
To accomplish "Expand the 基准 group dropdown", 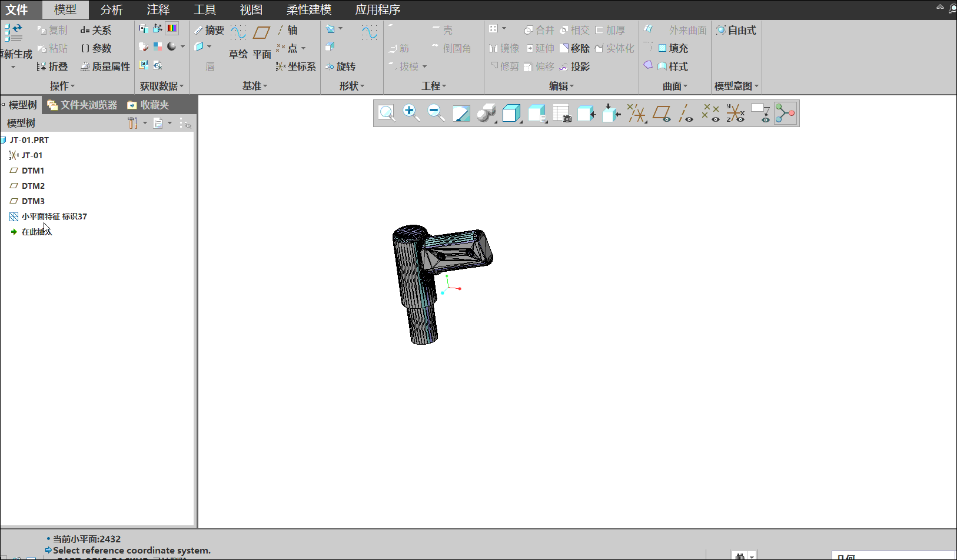I will [255, 86].
